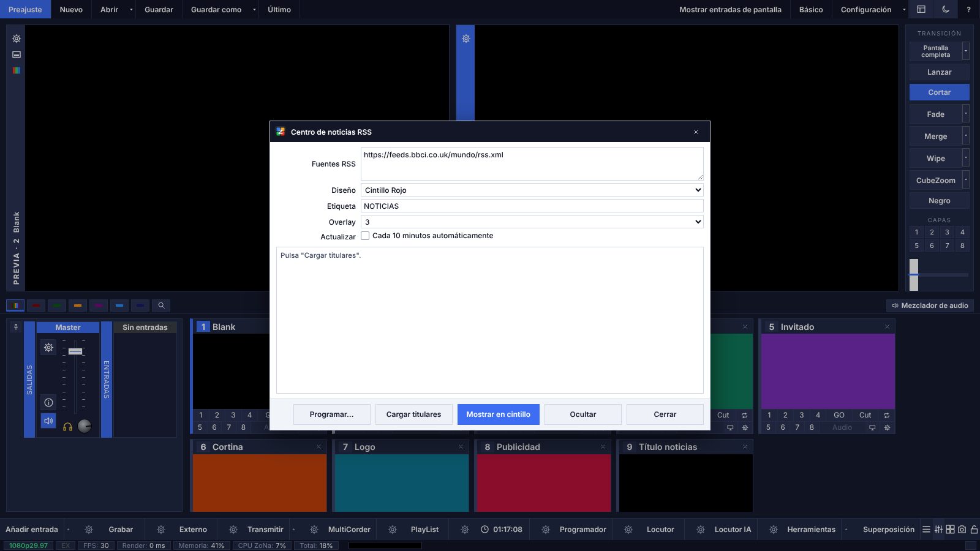
Task: Open the program output gear icon
Action: pos(466,39)
